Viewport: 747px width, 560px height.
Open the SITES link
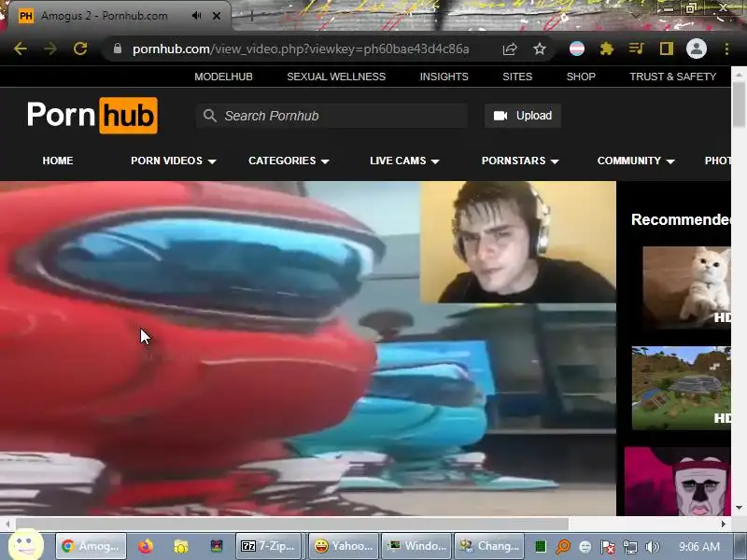pyautogui.click(x=517, y=77)
